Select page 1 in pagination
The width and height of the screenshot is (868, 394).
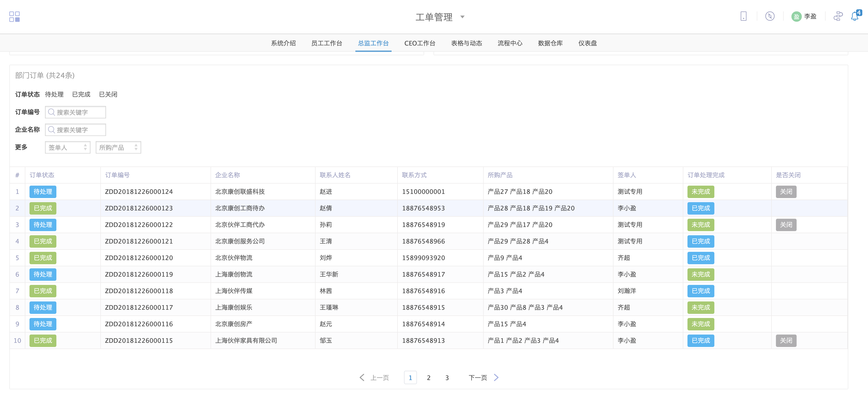pos(410,377)
